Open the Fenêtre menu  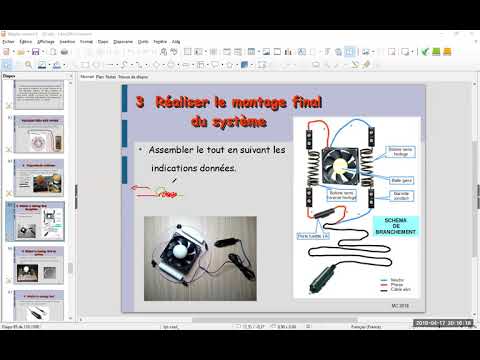pos(160,42)
